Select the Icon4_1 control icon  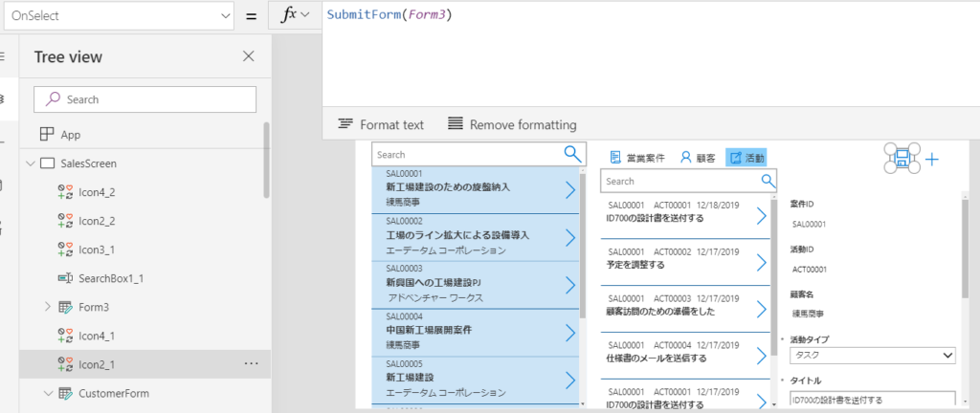coord(65,336)
